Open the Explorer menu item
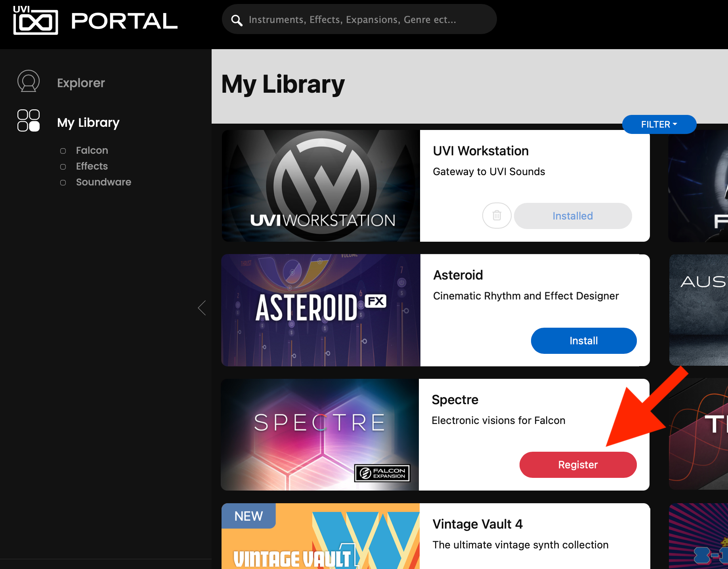Screen dimensions: 728x569 (x=81, y=83)
